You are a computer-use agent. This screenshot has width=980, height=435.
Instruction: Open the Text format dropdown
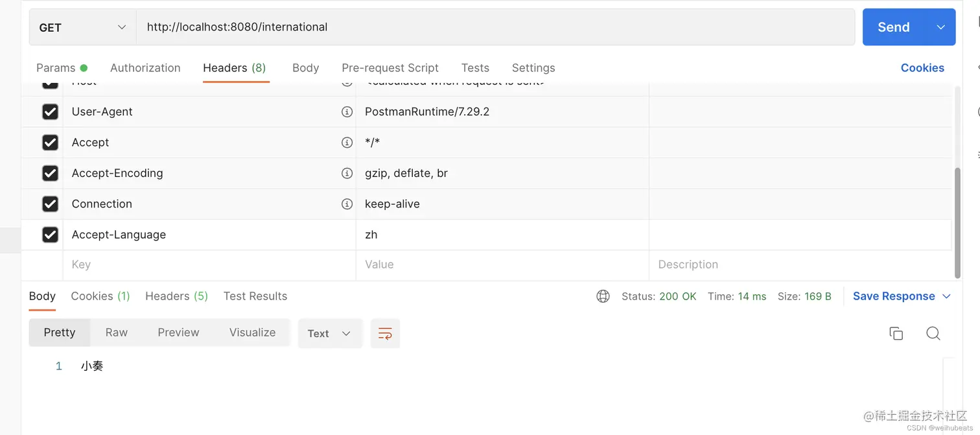tap(329, 333)
